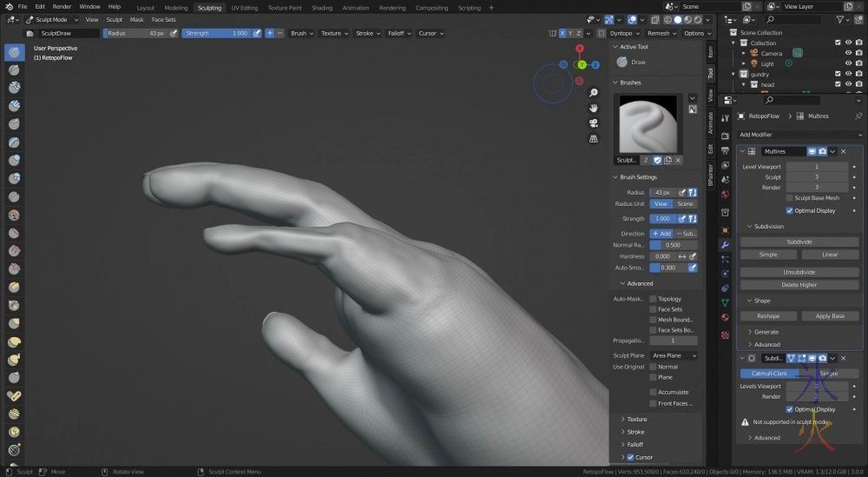868x477 pixels.
Task: Expand the Texture panel in brush settings
Action: click(637, 419)
